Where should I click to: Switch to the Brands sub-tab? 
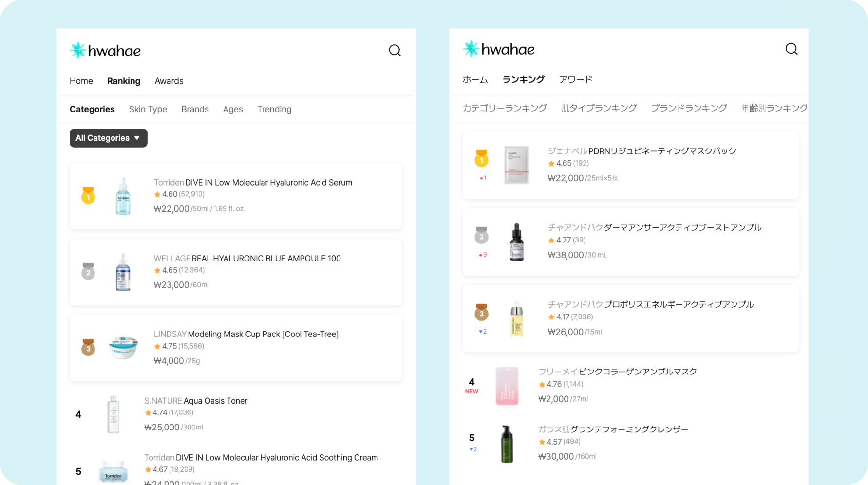click(195, 109)
